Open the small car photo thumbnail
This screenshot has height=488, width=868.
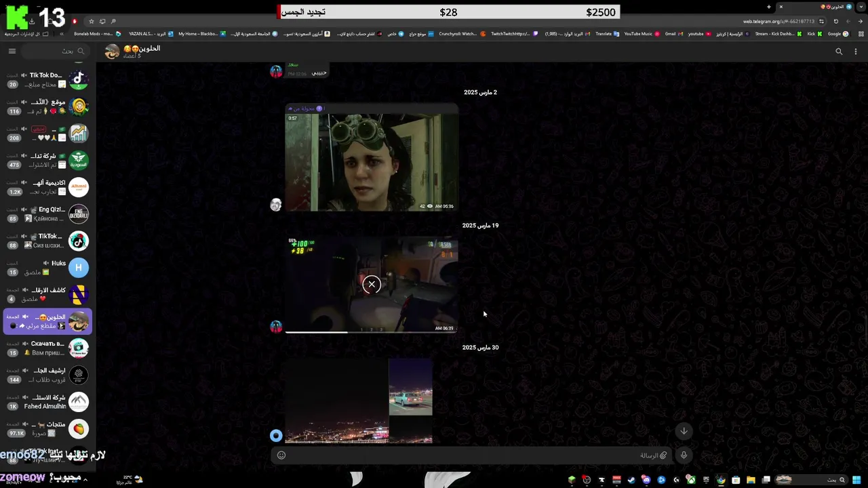(410, 387)
